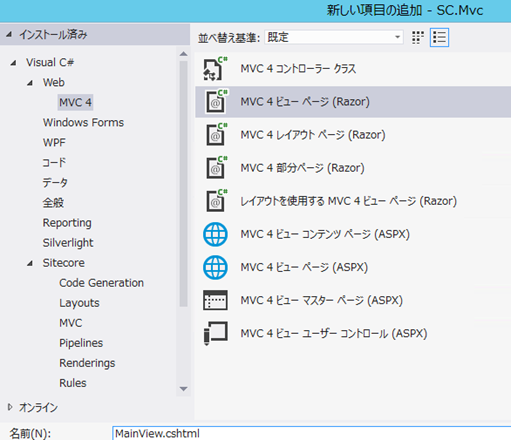The image size is (511, 440).
Task: Select the MVC 4 View Master Page (ASPX) icon
Action: pyautogui.click(x=215, y=300)
